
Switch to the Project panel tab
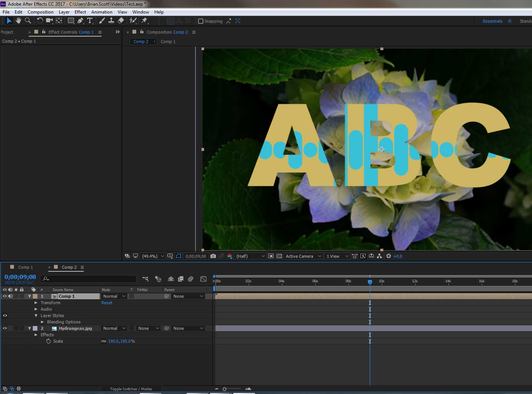(7, 32)
